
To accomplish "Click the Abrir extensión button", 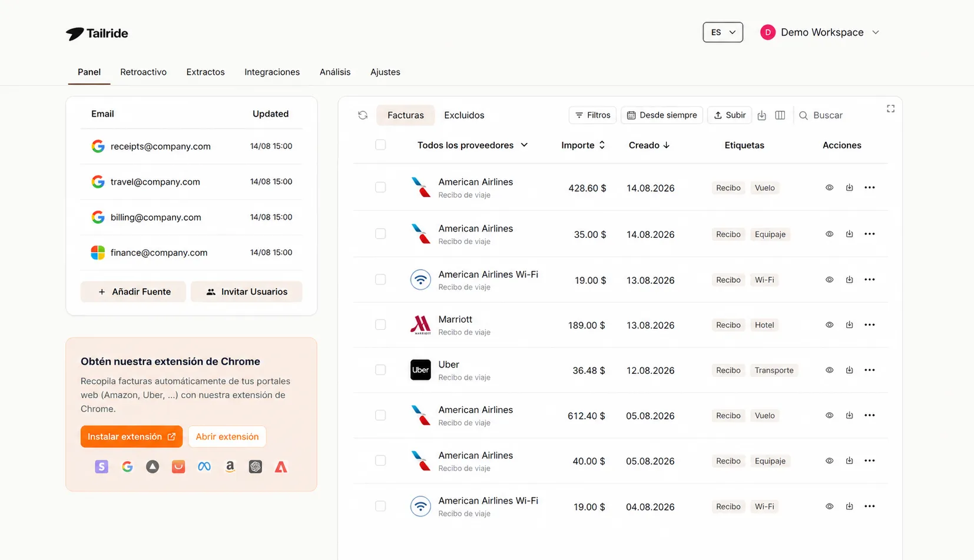I will pyautogui.click(x=227, y=436).
